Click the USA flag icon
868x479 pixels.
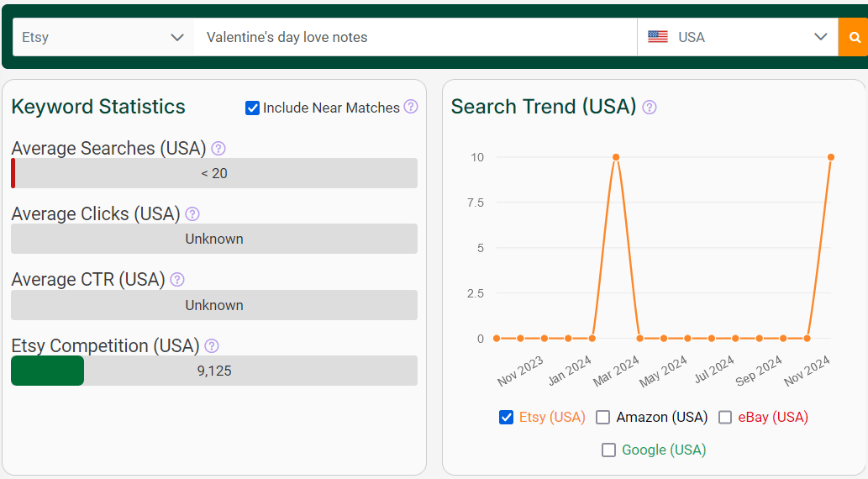[x=658, y=37]
